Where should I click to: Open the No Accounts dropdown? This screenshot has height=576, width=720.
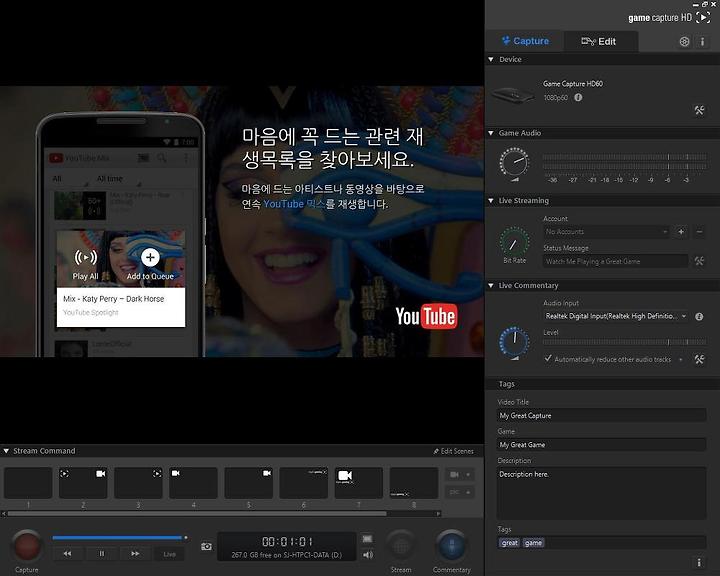[607, 232]
